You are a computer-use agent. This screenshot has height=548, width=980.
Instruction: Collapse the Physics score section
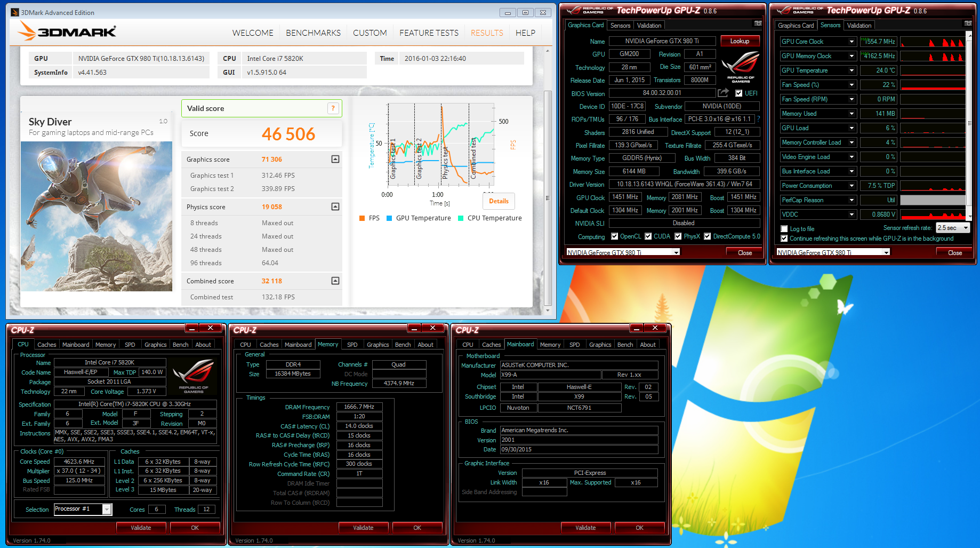335,207
